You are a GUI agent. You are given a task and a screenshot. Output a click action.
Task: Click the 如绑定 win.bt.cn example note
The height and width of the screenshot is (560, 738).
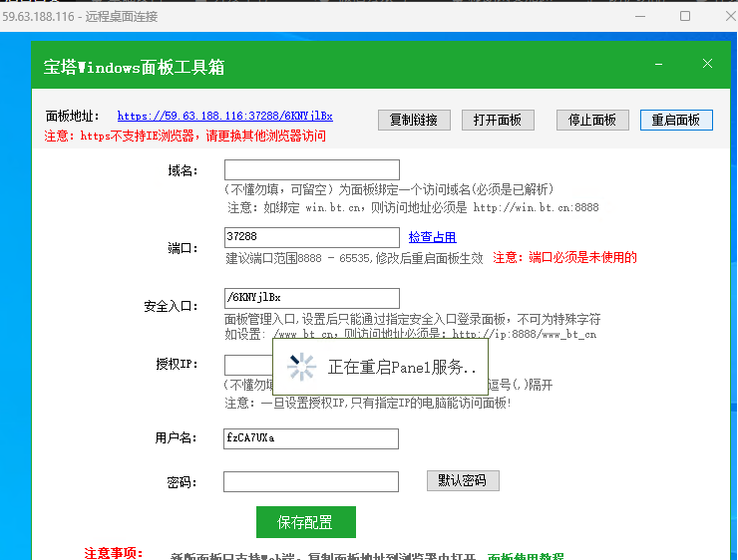click(x=413, y=207)
